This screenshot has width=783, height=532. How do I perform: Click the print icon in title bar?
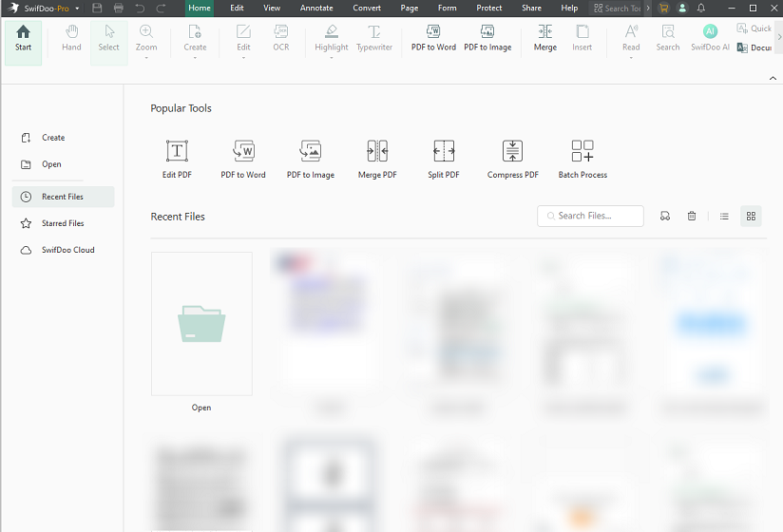pos(119,8)
